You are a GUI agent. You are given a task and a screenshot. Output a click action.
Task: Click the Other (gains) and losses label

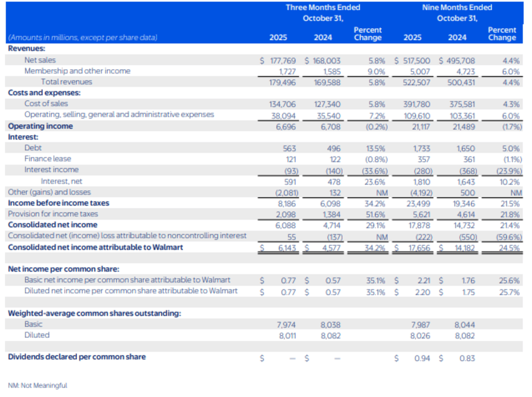49,192
